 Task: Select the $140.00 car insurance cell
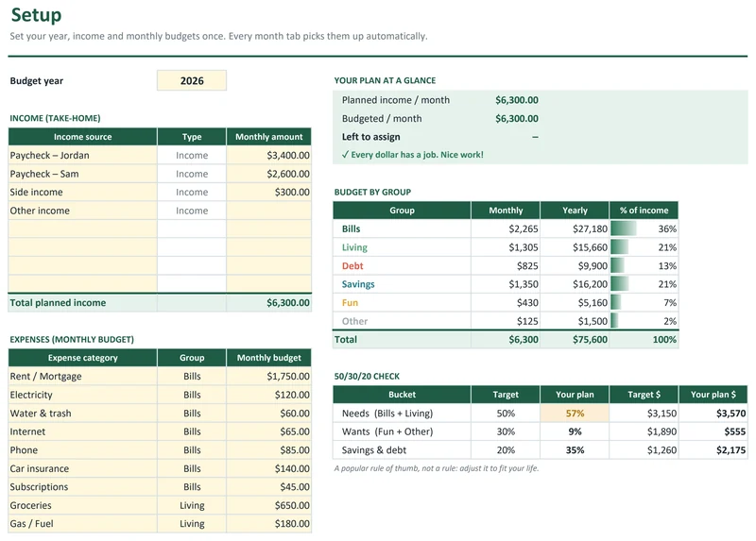click(x=268, y=468)
